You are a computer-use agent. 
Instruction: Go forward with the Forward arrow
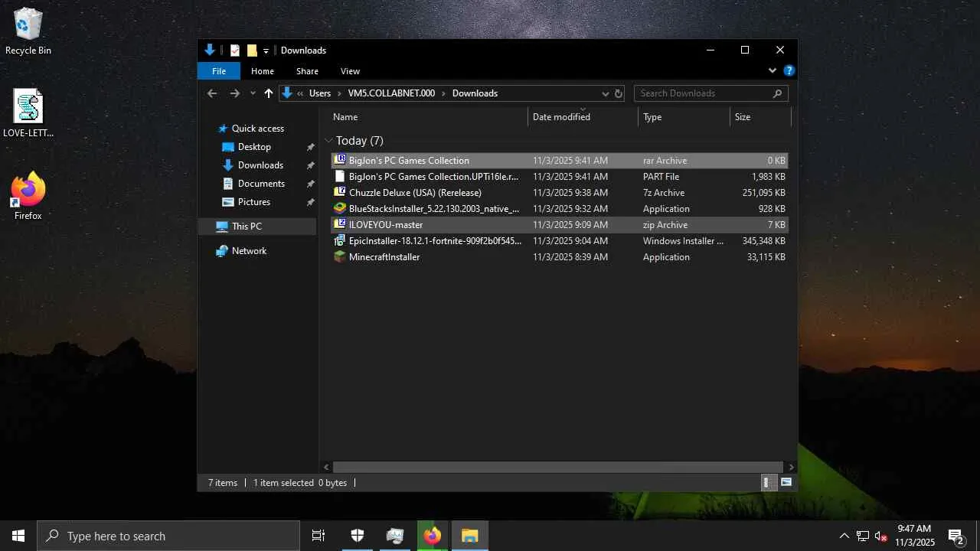click(235, 93)
